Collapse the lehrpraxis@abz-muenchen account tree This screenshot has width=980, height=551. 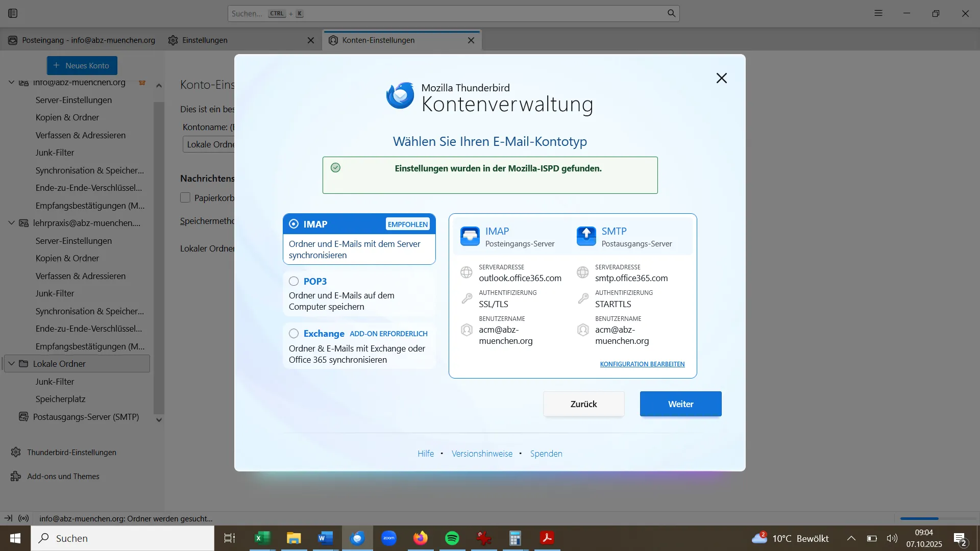[11, 223]
